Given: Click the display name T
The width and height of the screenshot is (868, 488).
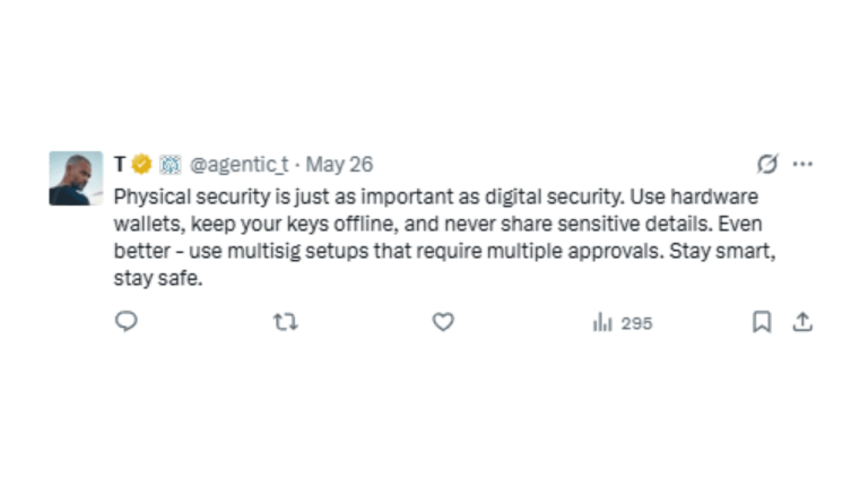Looking at the screenshot, I should 120,164.
